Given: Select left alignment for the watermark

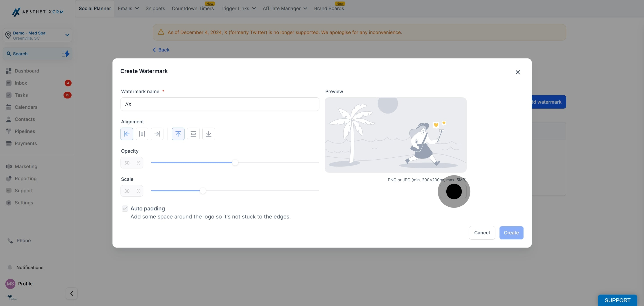Looking at the screenshot, I should (x=127, y=134).
